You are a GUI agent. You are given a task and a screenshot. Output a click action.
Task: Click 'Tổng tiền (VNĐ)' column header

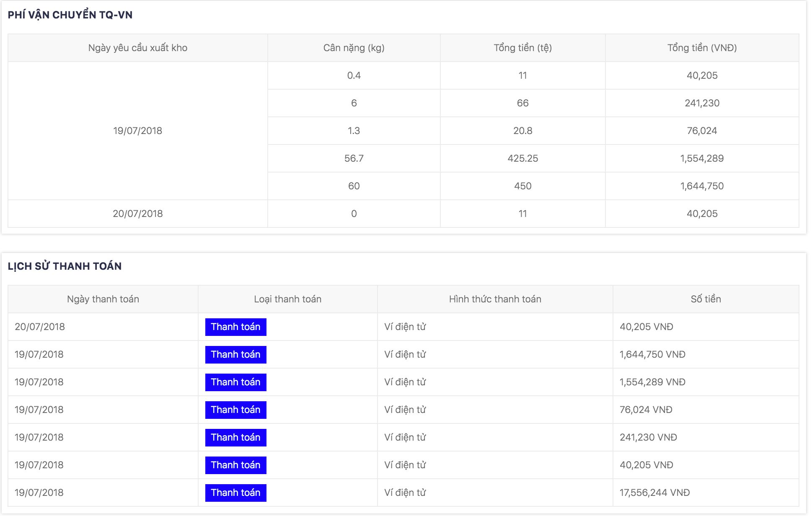[x=702, y=48]
